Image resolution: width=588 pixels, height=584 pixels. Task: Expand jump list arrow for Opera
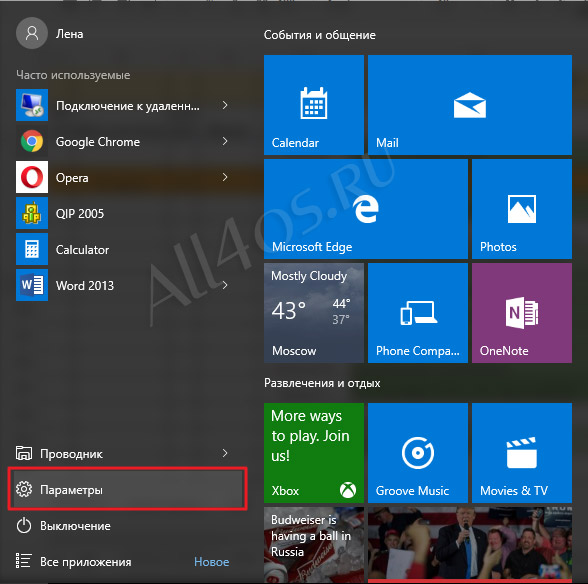click(225, 177)
